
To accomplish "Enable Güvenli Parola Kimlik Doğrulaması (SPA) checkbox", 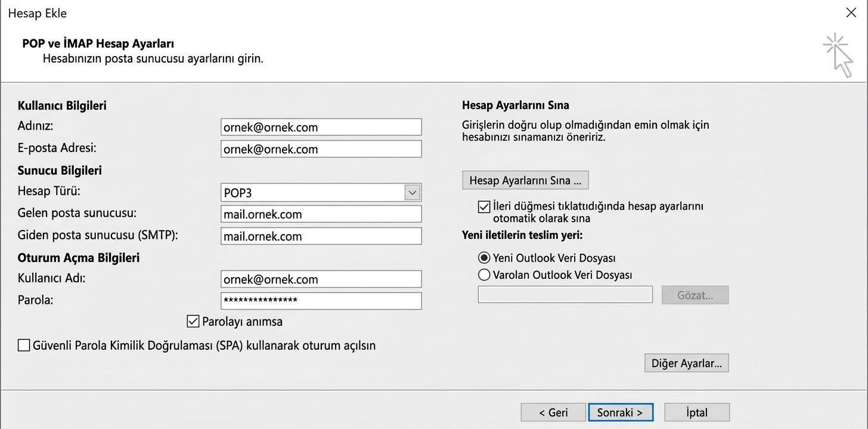I will click(24, 345).
